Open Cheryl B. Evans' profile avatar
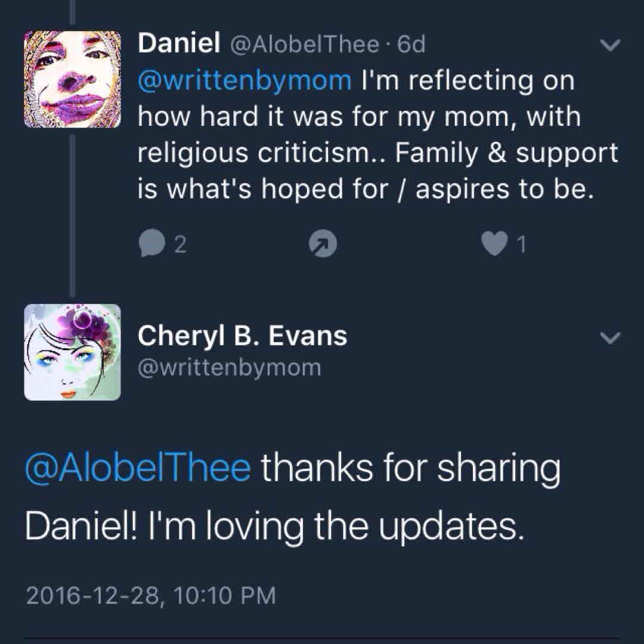This screenshot has width=644, height=644. (x=72, y=352)
